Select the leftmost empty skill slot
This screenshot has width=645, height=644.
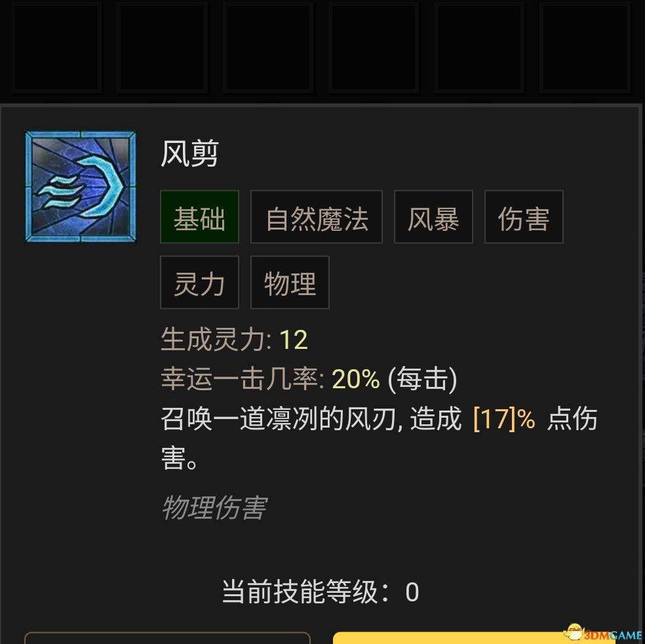(56, 47)
